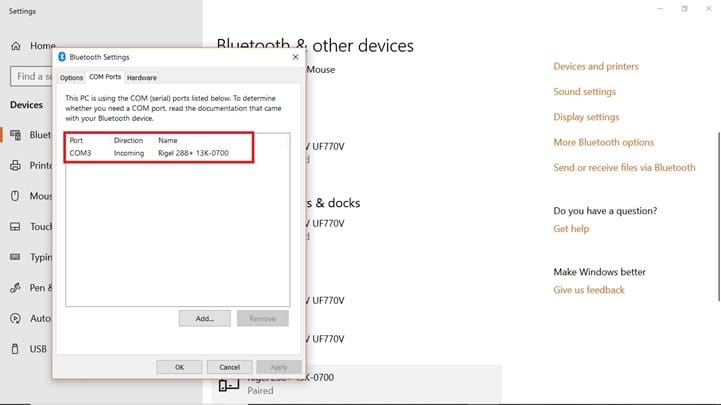The height and width of the screenshot is (405, 721).
Task: Select the COM Ports tab
Action: (104, 77)
